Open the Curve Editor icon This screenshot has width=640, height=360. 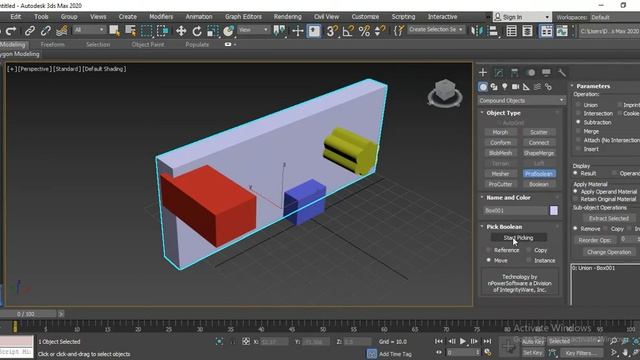pyautogui.click(x=562, y=31)
